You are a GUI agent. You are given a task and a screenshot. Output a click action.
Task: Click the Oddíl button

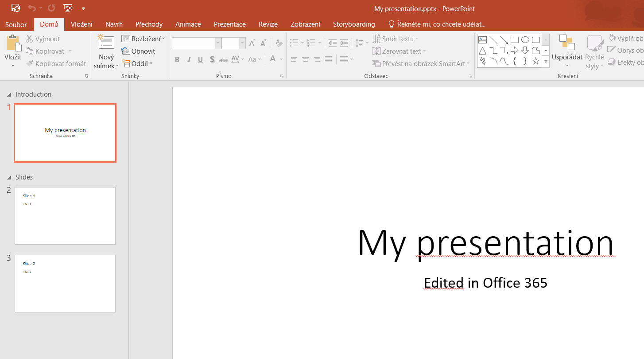[138, 63]
